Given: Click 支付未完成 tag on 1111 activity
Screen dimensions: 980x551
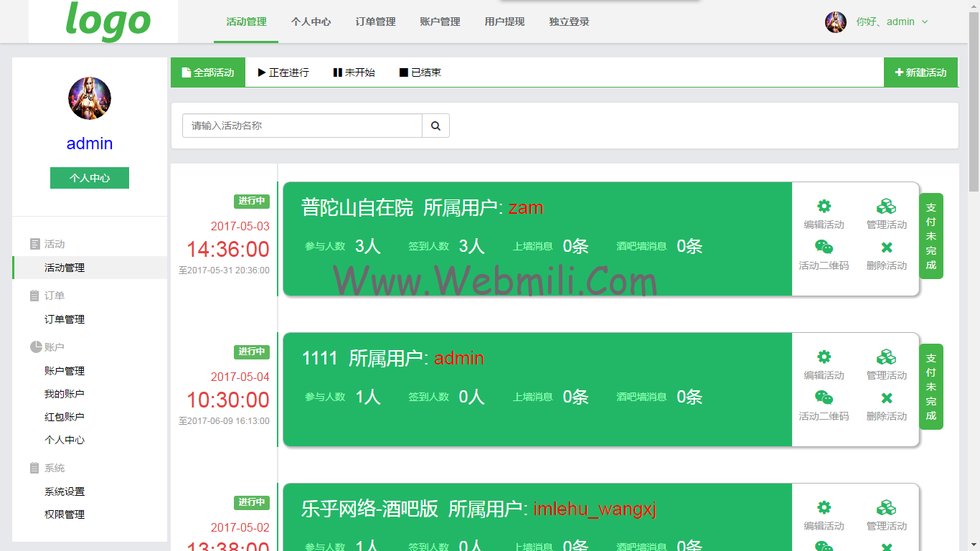Looking at the screenshot, I should [x=931, y=387].
